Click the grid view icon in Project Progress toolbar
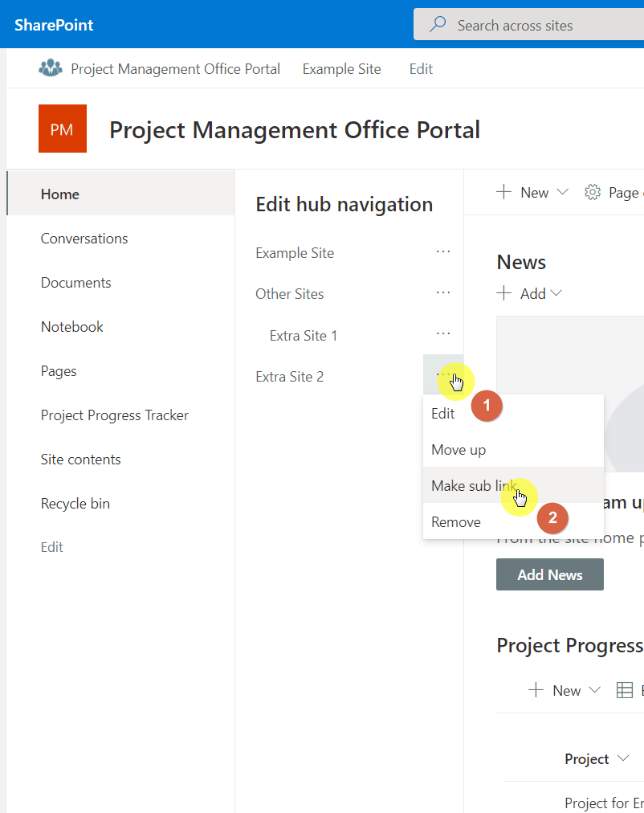The width and height of the screenshot is (644, 813). click(x=625, y=690)
